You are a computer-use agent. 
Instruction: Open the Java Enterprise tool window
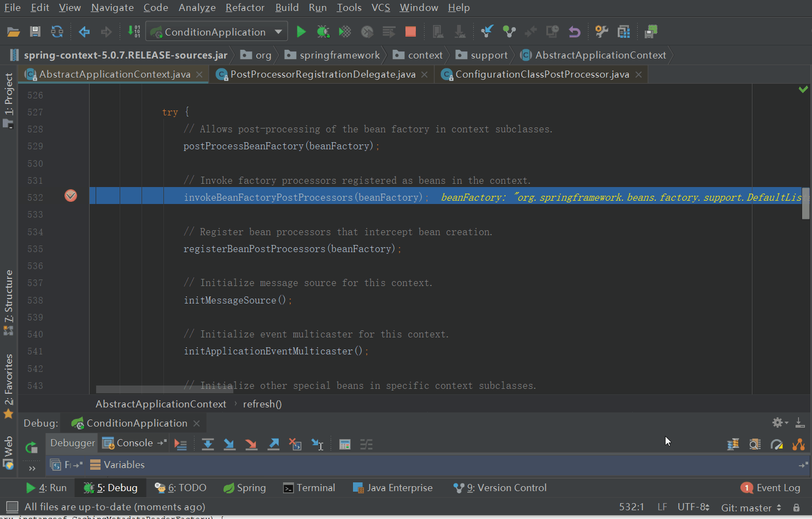coord(393,488)
